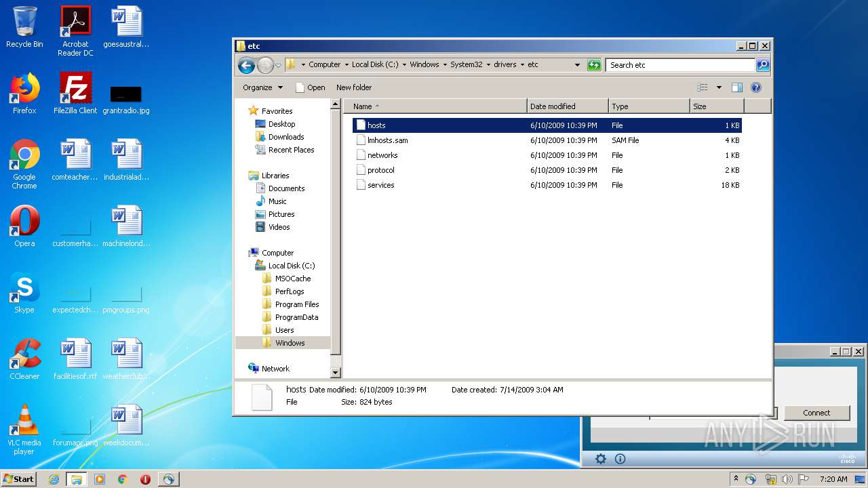Viewport: 868px width, 488px height.
Task: Open the Organize menu
Action: [x=263, y=87]
